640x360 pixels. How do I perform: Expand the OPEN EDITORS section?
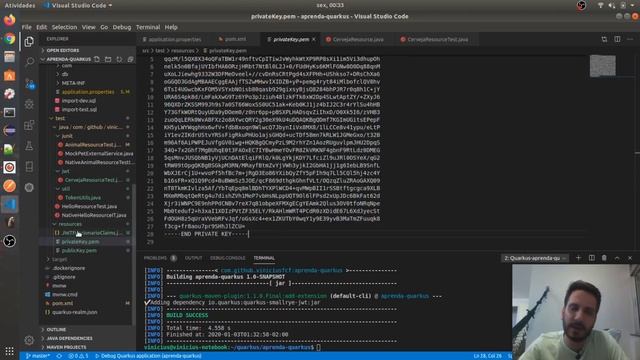pyautogui.click(x=62, y=50)
